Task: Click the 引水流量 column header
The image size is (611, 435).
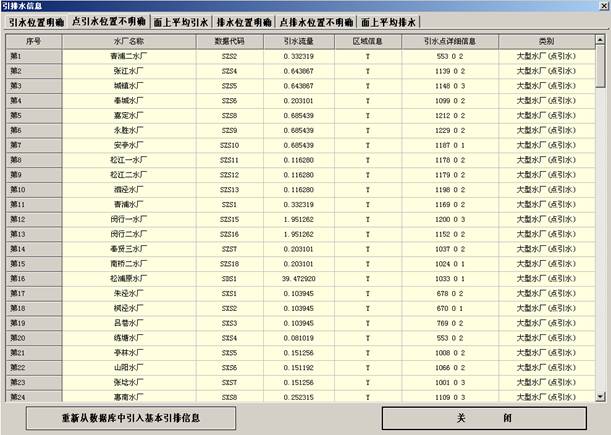Action: [x=299, y=41]
